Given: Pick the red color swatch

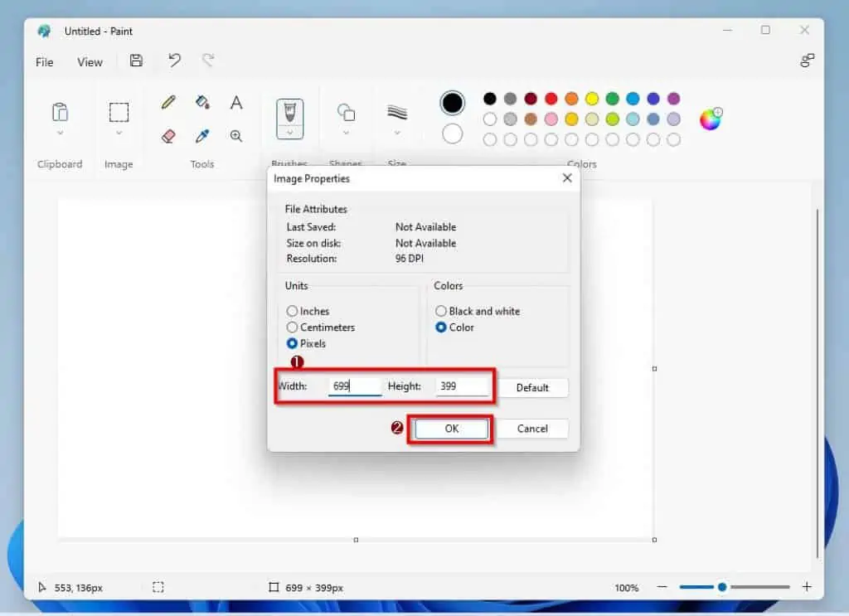Looking at the screenshot, I should pyautogui.click(x=551, y=99).
